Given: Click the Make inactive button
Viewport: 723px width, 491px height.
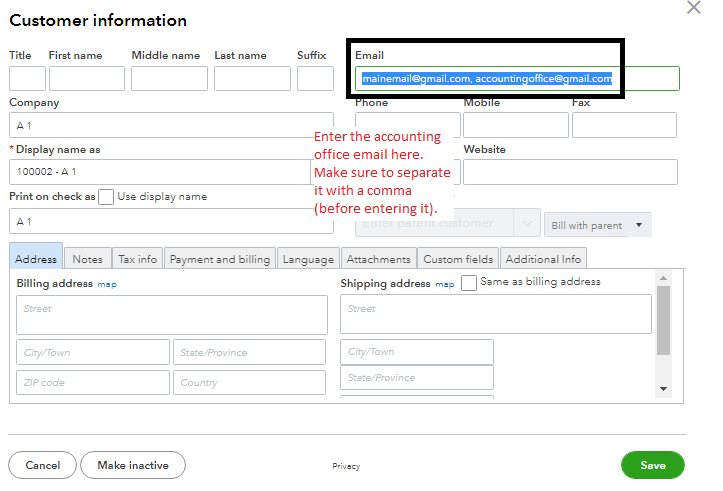Looking at the screenshot, I should (133, 465).
